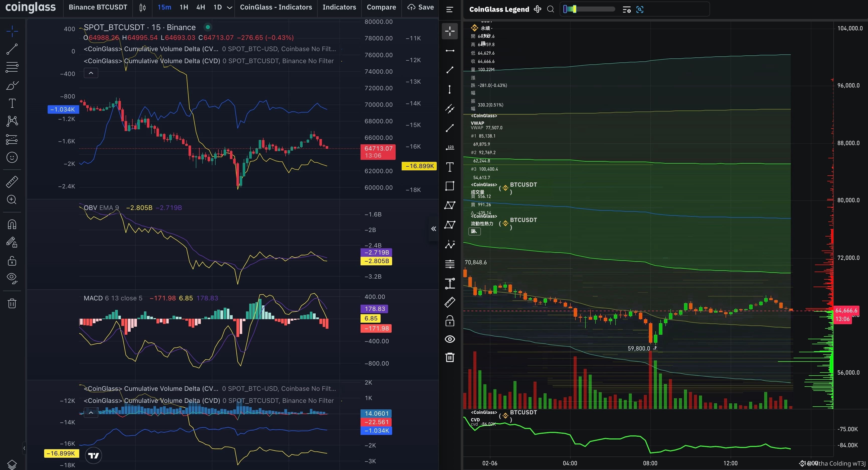Collapse the indicator legend chevron on price chart
Viewport: 868px width, 470px height.
pos(91,73)
